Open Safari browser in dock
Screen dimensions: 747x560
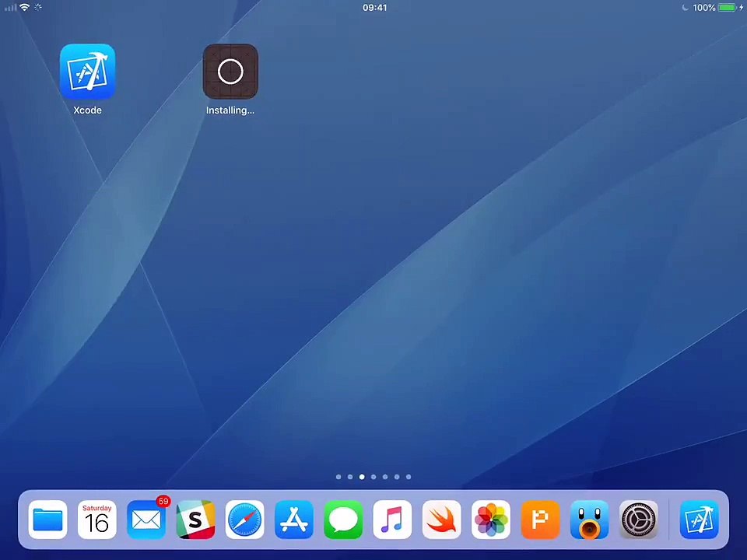pos(244,520)
